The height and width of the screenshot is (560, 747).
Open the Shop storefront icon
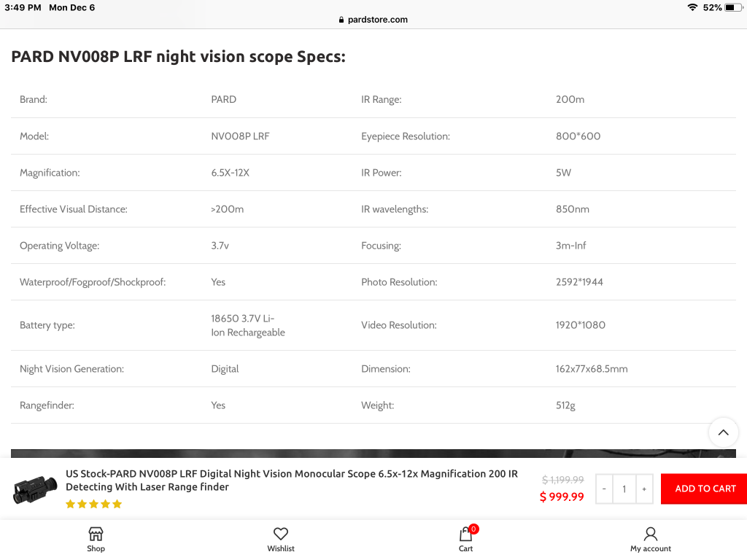click(x=96, y=534)
